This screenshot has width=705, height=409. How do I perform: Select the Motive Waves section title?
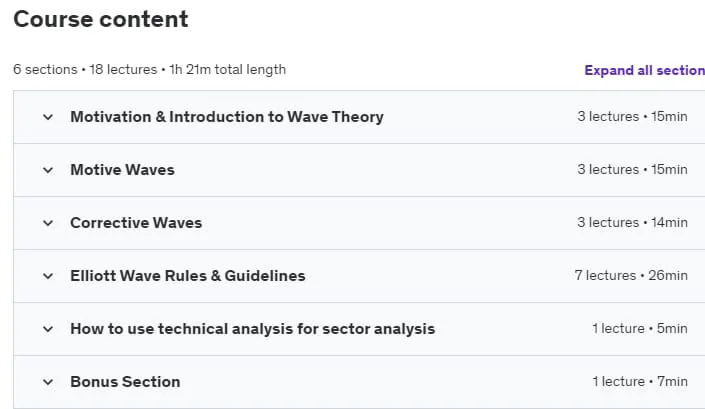[x=122, y=170]
